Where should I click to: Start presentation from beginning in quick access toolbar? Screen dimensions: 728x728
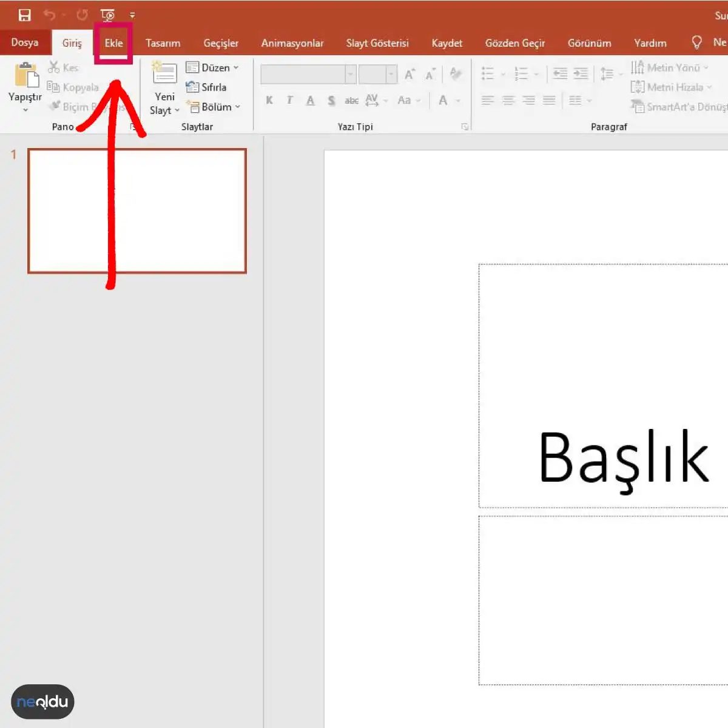pos(108,15)
